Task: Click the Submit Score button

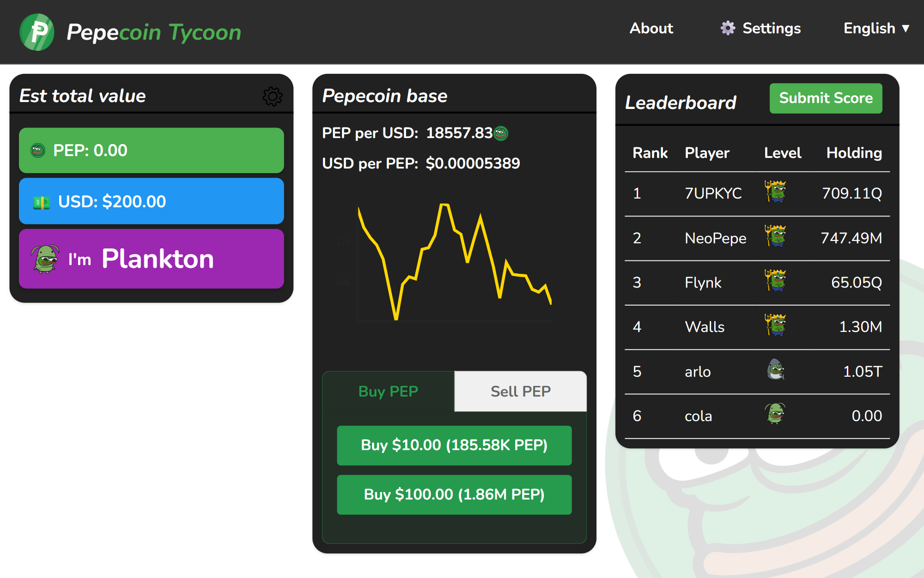Action: (826, 98)
